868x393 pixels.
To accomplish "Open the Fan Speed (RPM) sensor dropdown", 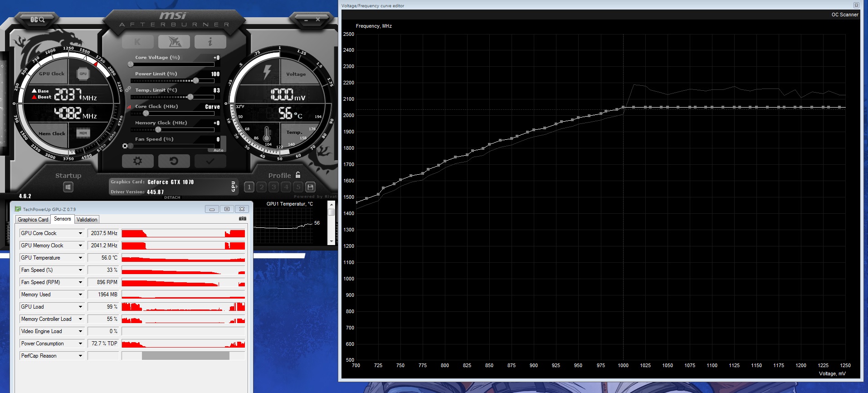I will [x=80, y=282].
